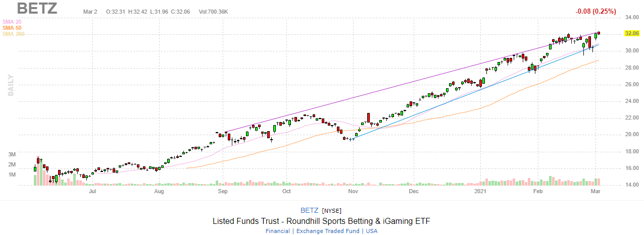Click the 24.00 price axis label
The height and width of the screenshot is (235, 644).
coord(633,101)
